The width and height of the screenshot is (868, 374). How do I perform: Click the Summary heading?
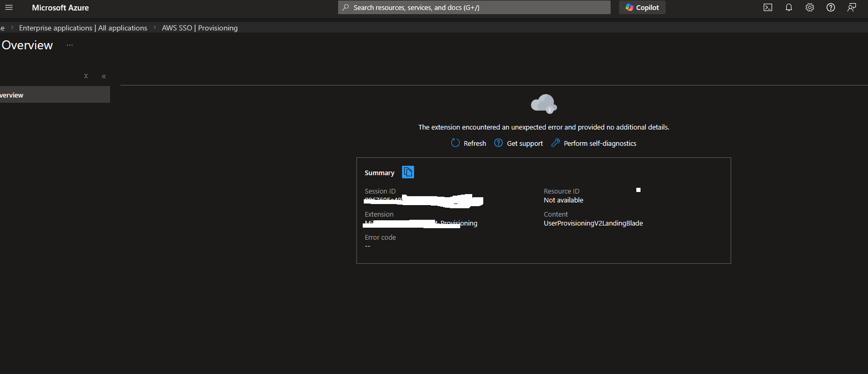click(379, 173)
